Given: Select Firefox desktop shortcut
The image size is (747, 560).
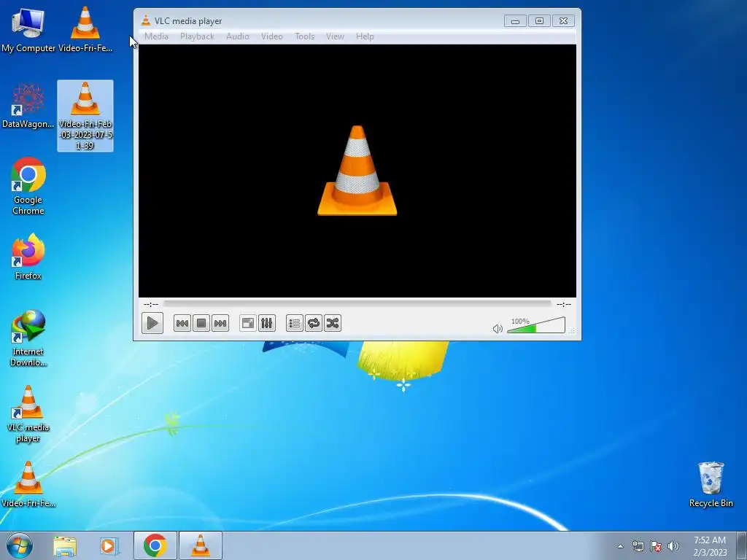Looking at the screenshot, I should click(28, 257).
